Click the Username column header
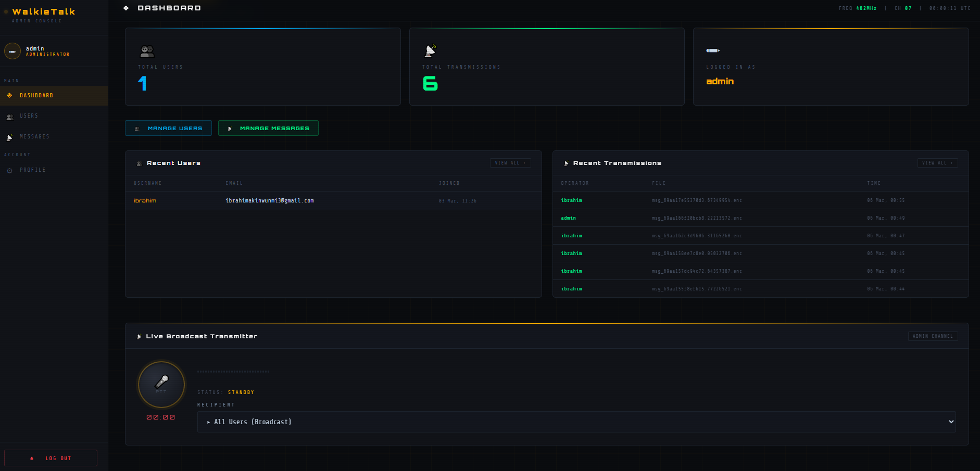The image size is (980, 471). 148,183
